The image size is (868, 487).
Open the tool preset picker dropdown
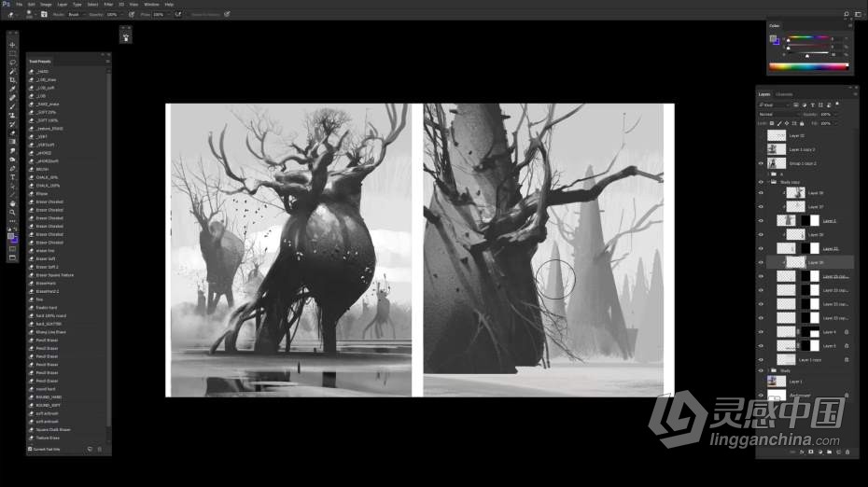(13, 14)
